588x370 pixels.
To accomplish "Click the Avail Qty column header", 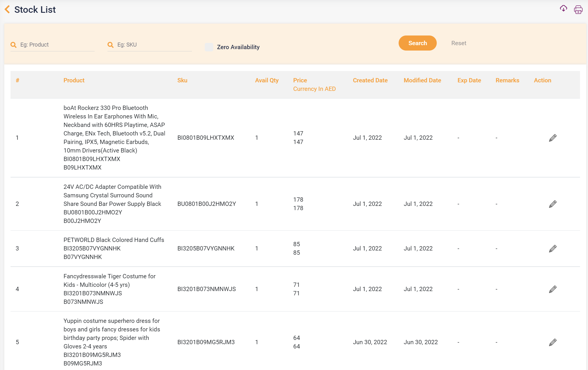I will [267, 80].
